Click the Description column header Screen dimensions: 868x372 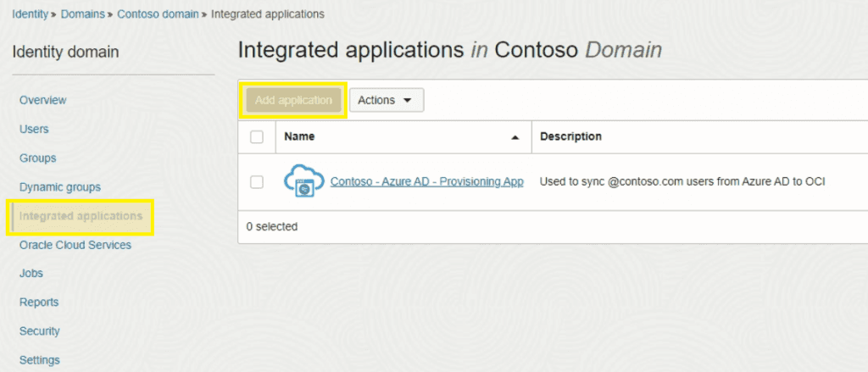point(570,136)
